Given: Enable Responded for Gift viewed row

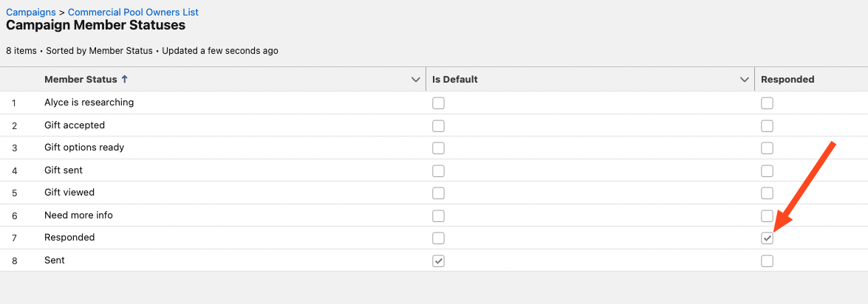Looking at the screenshot, I should click(x=767, y=193).
